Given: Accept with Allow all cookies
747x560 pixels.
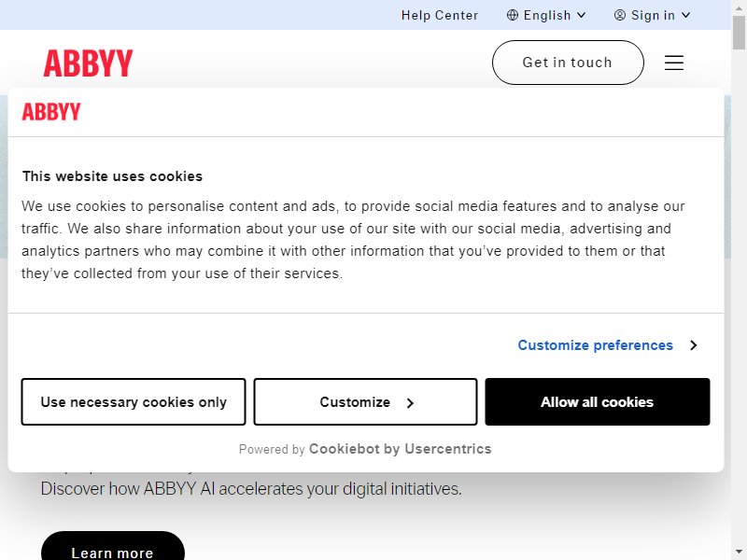Looking at the screenshot, I should pyautogui.click(x=598, y=402).
